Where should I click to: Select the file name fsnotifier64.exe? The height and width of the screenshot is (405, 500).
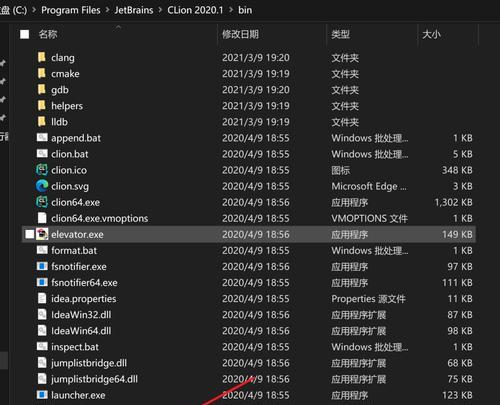pos(84,282)
